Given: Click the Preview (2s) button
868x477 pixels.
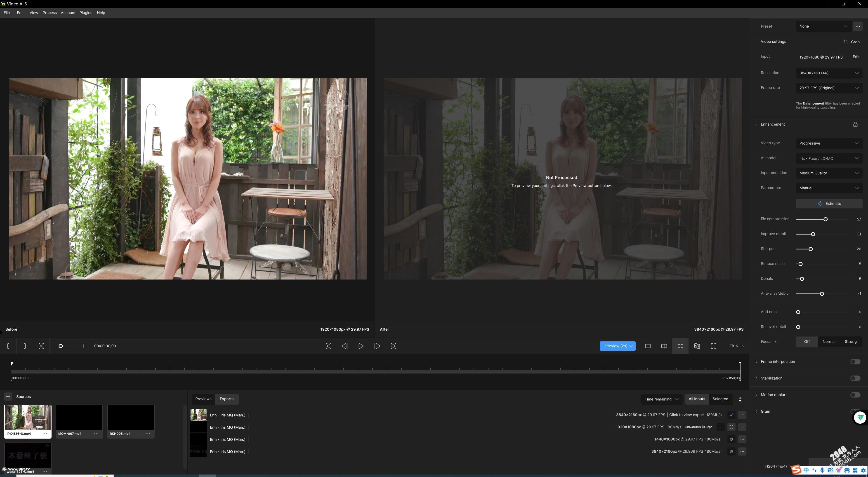Looking at the screenshot, I should (615, 346).
